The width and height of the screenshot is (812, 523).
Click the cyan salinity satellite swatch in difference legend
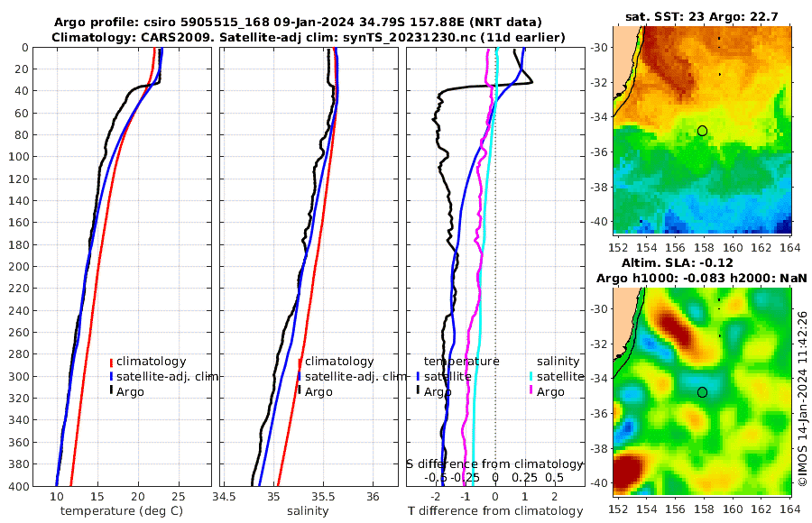[531, 376]
